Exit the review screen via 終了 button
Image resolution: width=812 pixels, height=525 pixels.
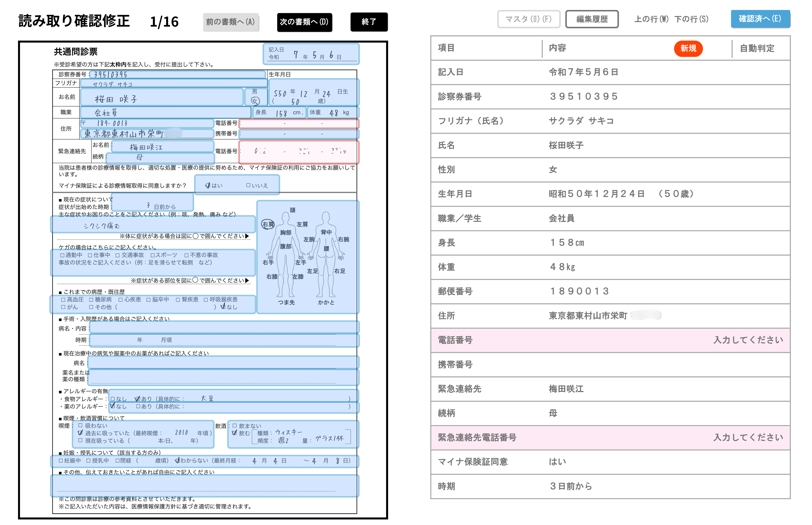[x=369, y=22]
